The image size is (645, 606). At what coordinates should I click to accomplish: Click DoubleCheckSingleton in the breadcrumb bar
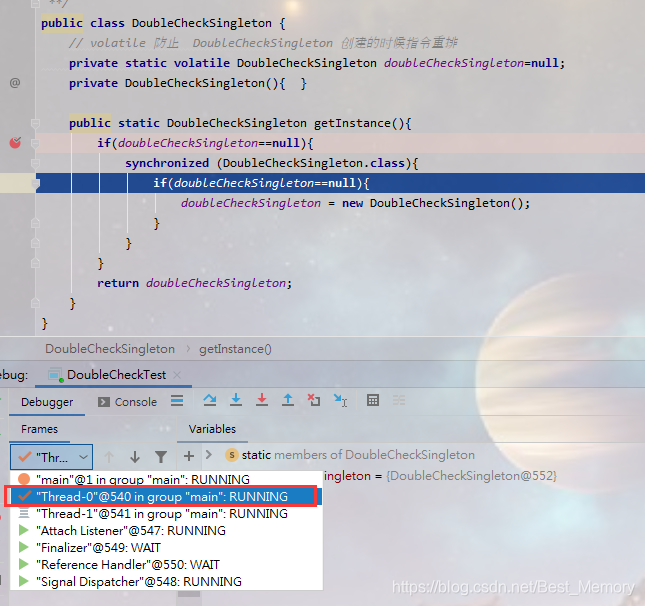point(110,349)
